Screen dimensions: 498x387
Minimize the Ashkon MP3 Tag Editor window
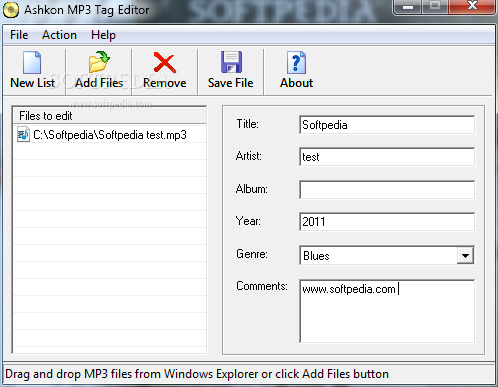tap(407, 6)
